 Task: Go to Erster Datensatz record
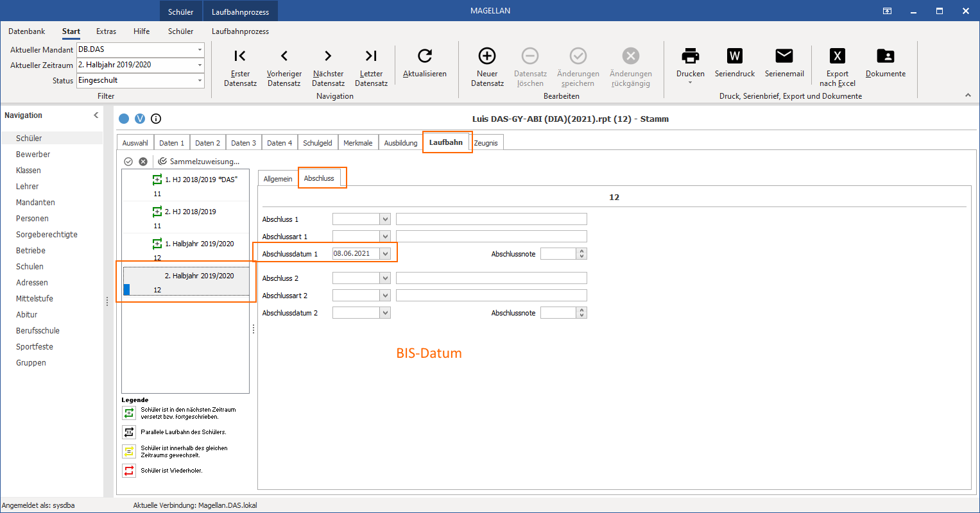point(240,67)
